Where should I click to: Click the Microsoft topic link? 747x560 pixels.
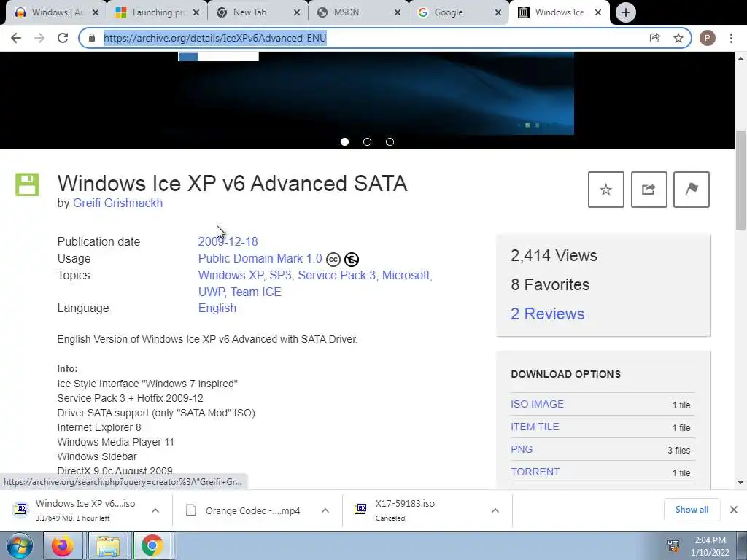click(x=406, y=275)
